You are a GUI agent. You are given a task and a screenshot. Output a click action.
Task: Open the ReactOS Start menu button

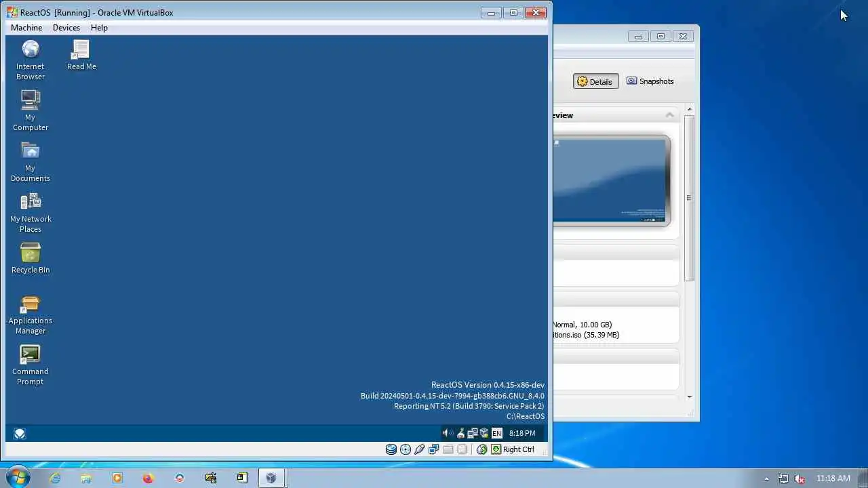tap(20, 433)
